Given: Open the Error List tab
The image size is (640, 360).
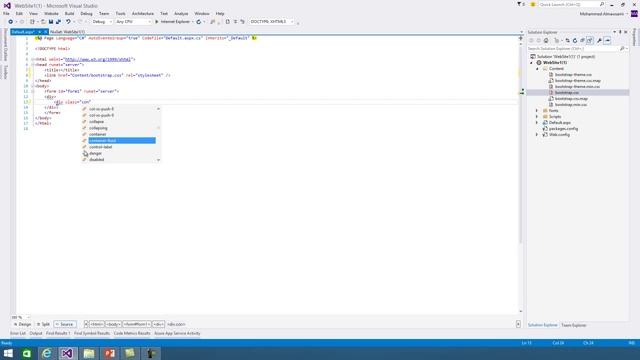Looking at the screenshot, I should pyautogui.click(x=18, y=333).
